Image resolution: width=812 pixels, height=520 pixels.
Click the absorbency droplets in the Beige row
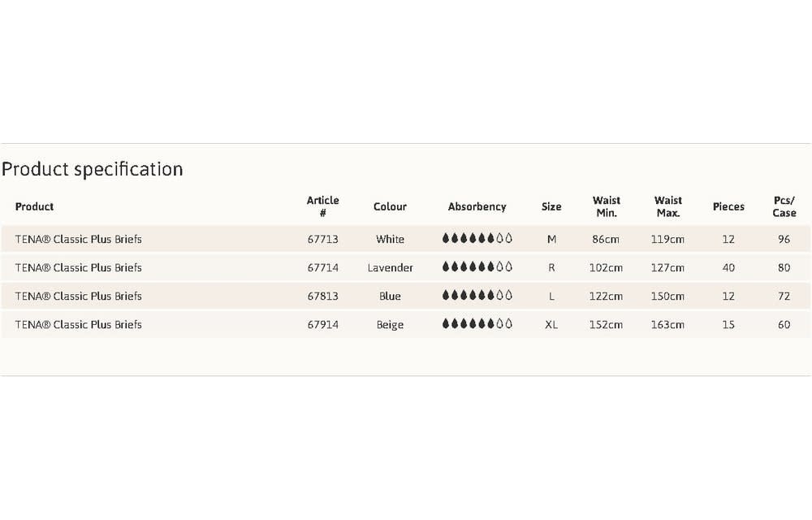(x=477, y=324)
